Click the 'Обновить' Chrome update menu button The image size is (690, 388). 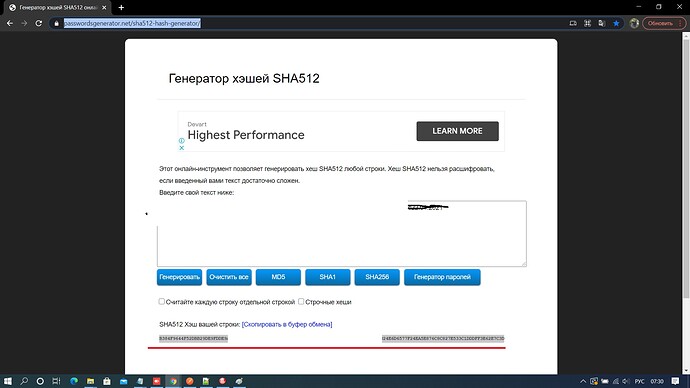tap(664, 23)
